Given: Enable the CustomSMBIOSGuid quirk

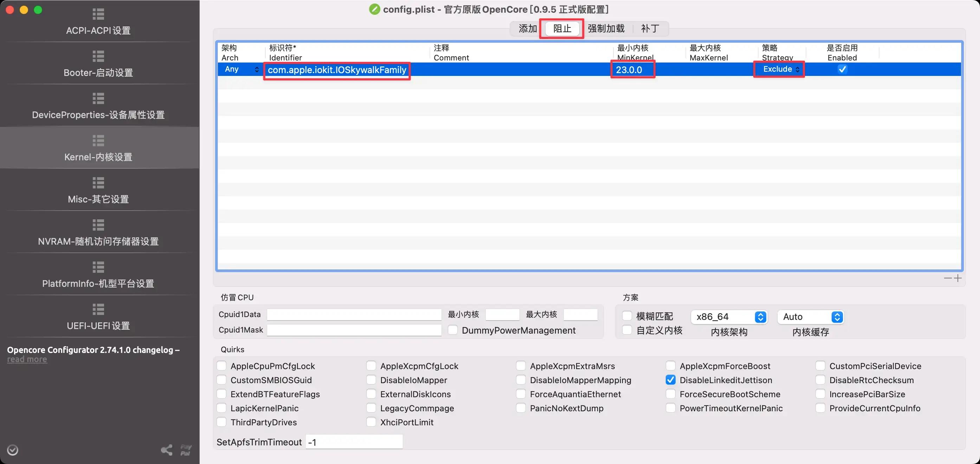Looking at the screenshot, I should pos(221,380).
